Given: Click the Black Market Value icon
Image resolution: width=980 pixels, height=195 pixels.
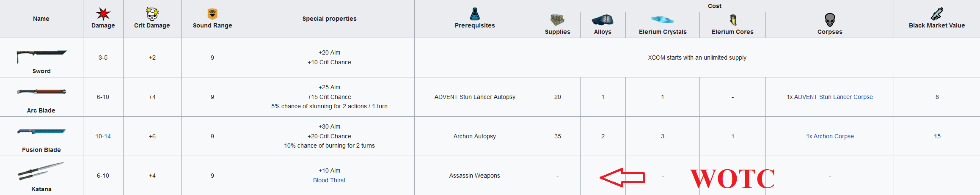Looking at the screenshot, I should click(x=937, y=14).
